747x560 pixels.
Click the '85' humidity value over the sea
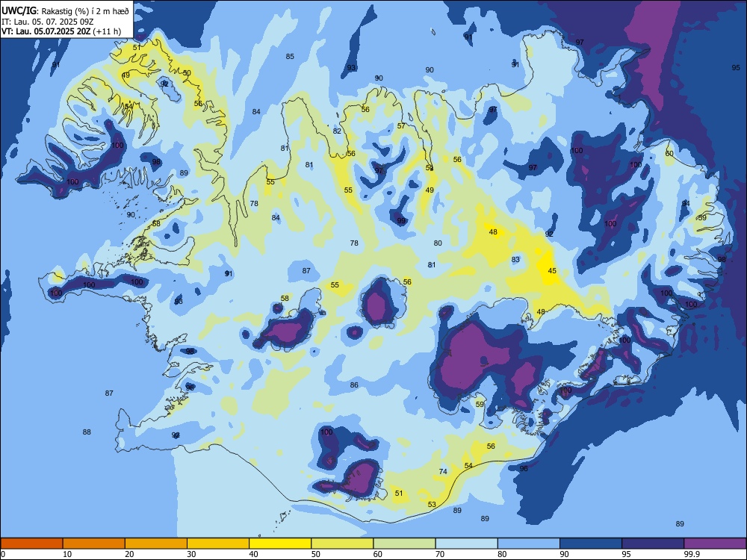click(x=290, y=57)
